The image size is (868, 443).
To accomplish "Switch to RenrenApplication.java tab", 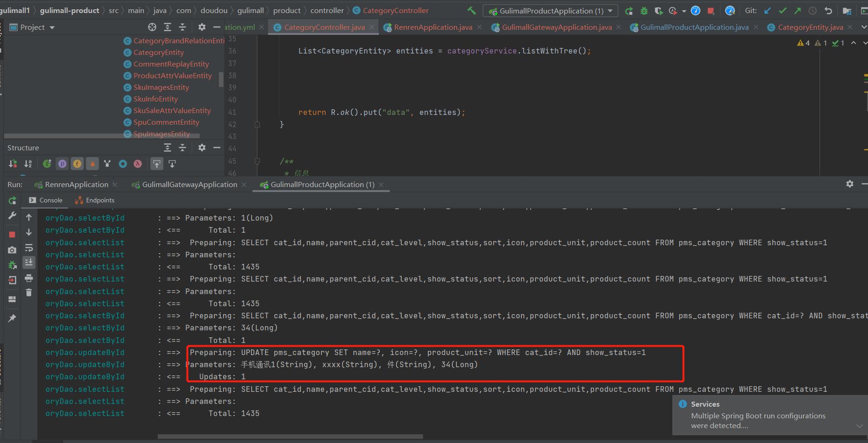I will 433,27.
